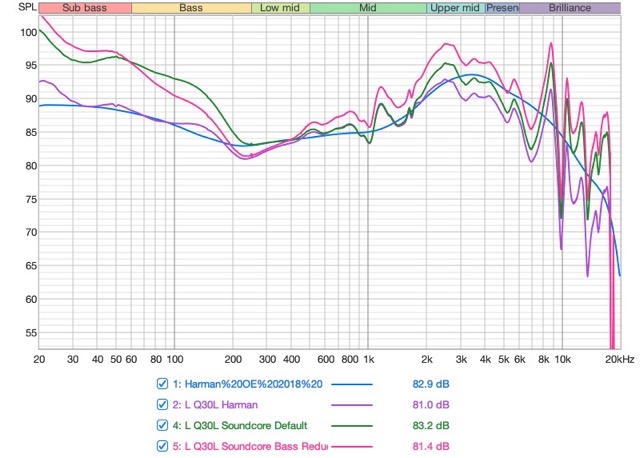
Task: Hide the Soundcore Bass Reducer trace
Action: tap(162, 446)
